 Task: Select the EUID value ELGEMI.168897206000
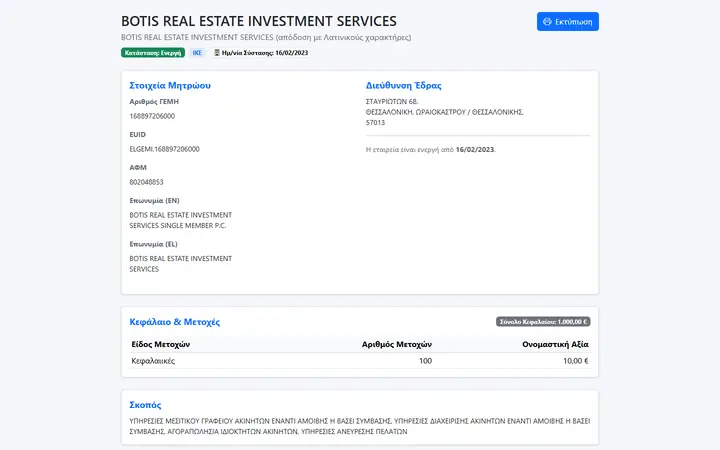164,149
